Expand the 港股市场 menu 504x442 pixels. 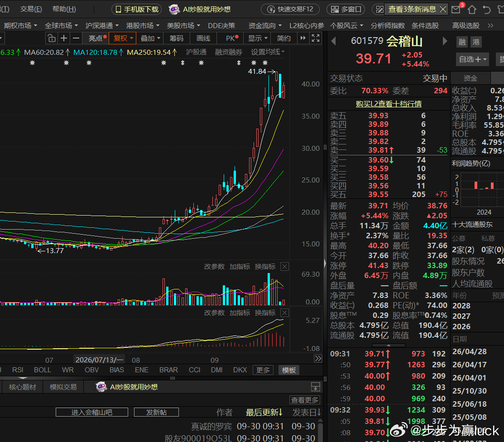pyautogui.click(x=142, y=25)
